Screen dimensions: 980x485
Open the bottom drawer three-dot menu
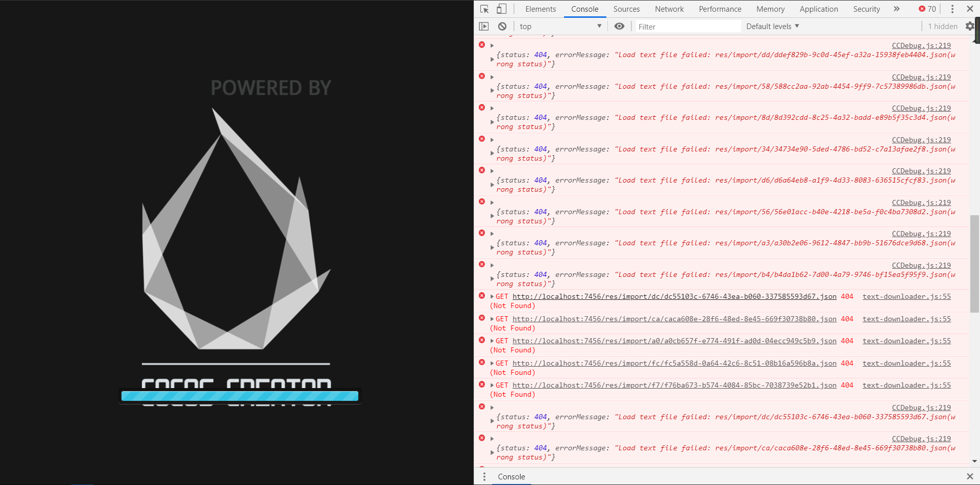[x=484, y=476]
